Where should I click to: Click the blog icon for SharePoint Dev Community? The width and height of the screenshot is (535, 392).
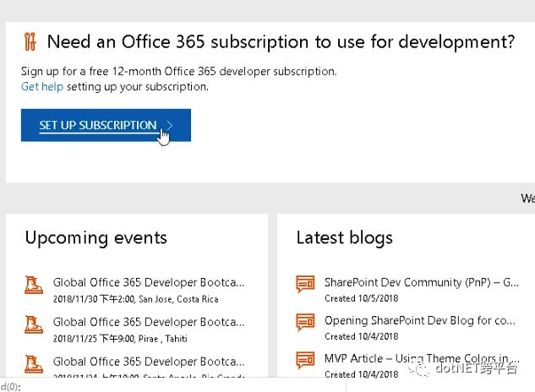click(305, 286)
